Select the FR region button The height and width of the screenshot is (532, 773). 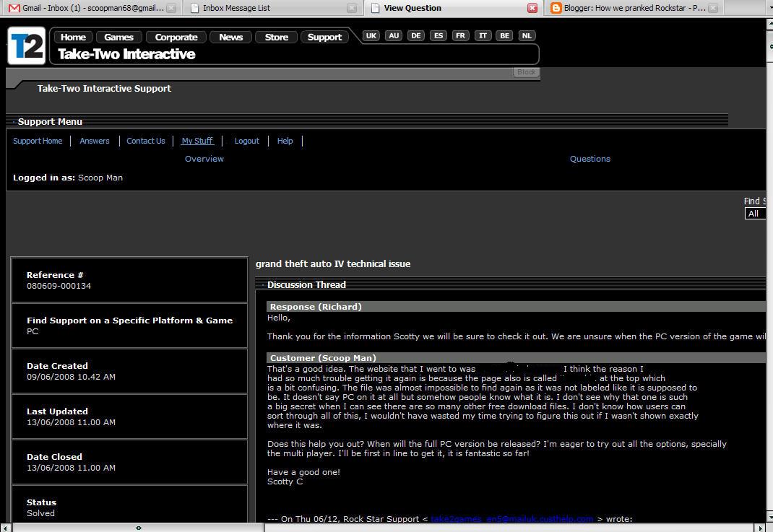click(x=460, y=35)
